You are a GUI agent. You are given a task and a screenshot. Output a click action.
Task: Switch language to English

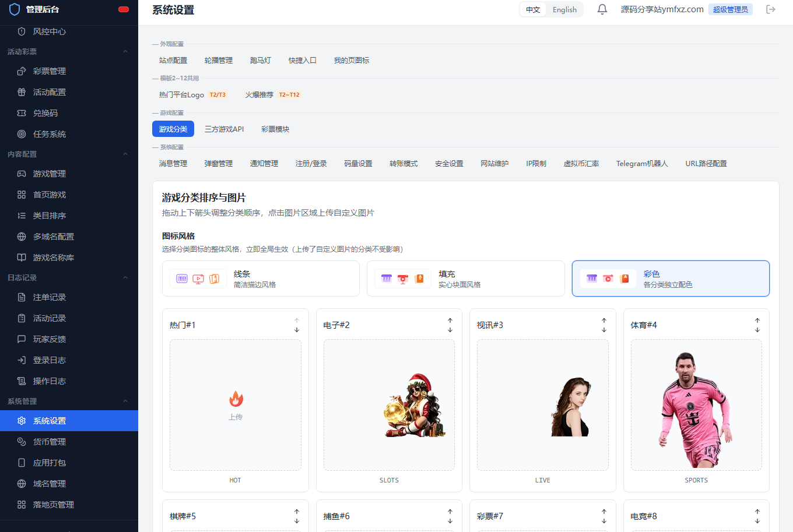tap(564, 10)
